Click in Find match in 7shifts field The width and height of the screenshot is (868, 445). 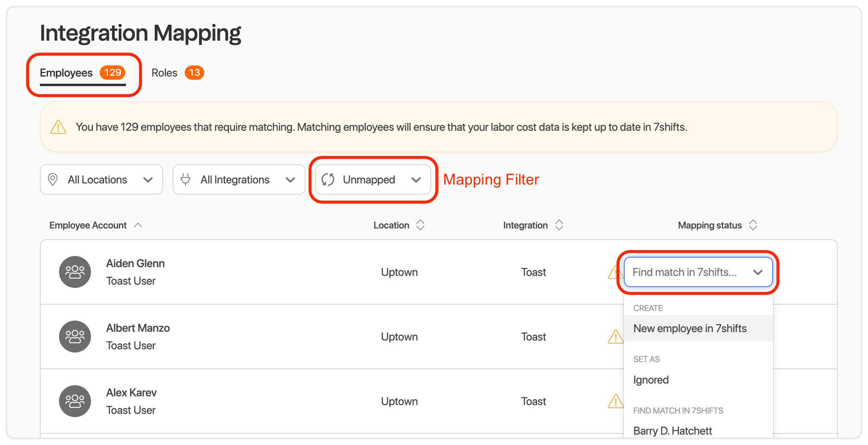pos(698,272)
